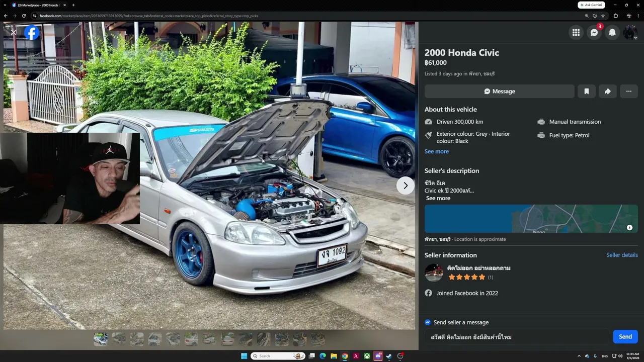Click 'Joined Facebook in 2022' text
Image resolution: width=644 pixels, height=362 pixels.
(x=467, y=293)
